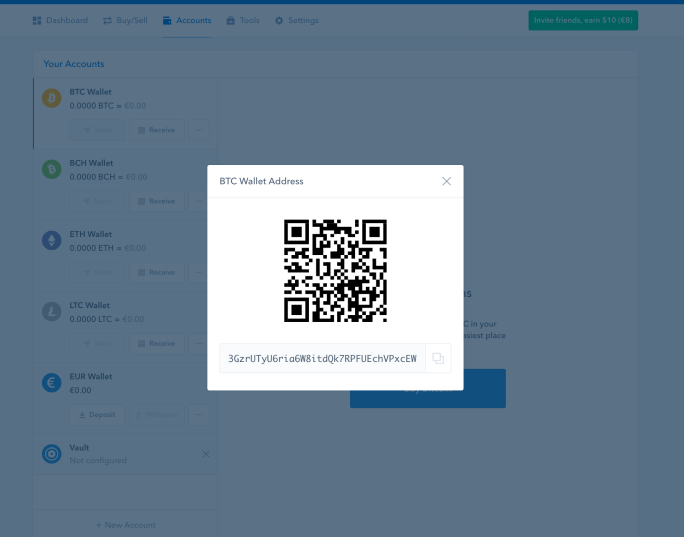Screen dimensions: 684x537
Task: Send from the ETH Wallet
Action: tap(97, 272)
